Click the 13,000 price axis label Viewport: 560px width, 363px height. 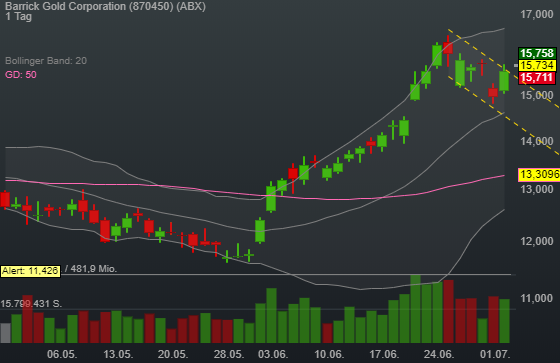[537, 189]
